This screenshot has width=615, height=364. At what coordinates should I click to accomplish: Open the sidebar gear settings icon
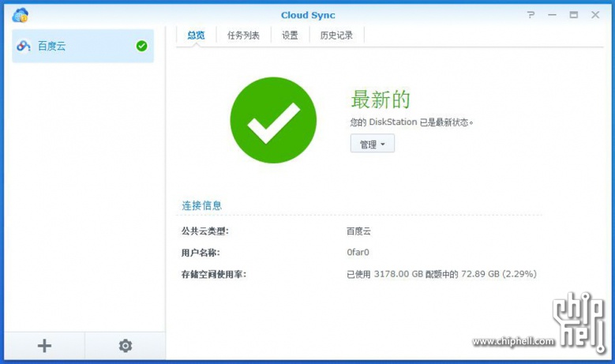coord(125,346)
